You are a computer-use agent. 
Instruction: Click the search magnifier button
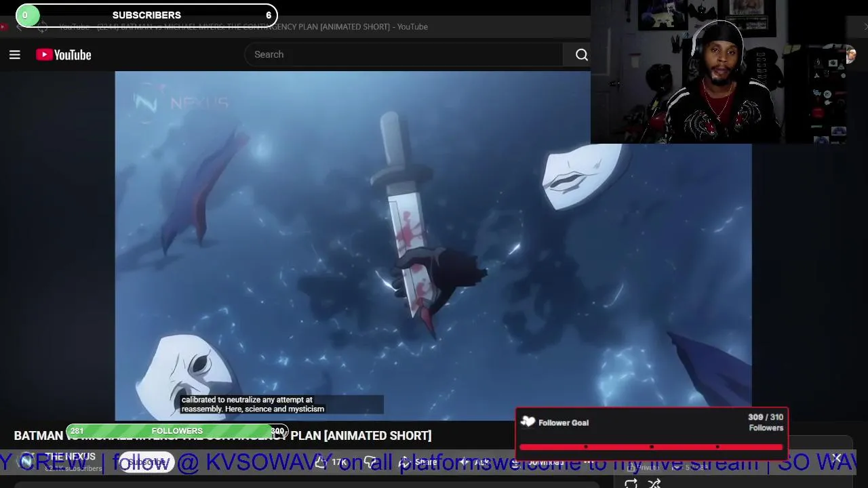(581, 55)
